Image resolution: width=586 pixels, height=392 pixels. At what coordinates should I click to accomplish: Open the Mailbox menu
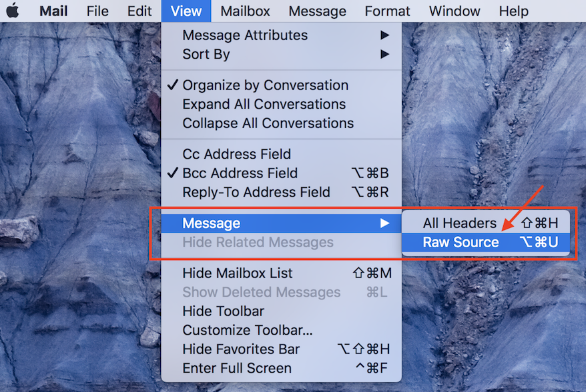coord(244,11)
